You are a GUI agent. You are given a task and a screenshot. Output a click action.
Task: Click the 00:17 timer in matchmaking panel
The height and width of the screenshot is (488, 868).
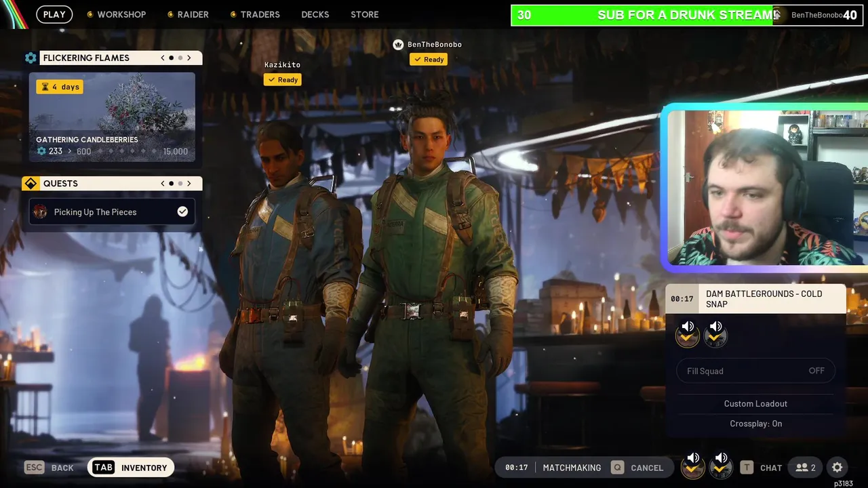682,299
